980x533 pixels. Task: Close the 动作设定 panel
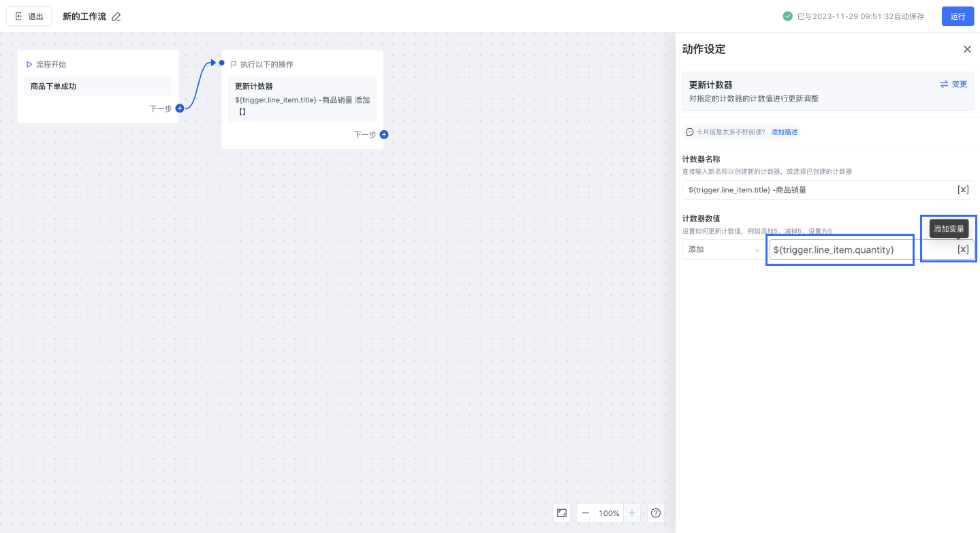(967, 49)
